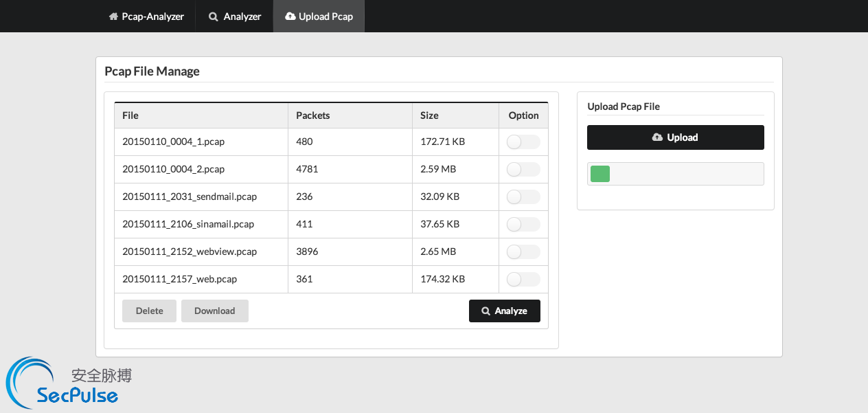
Task: Start analysis with the Analyze button
Action: [x=505, y=311]
